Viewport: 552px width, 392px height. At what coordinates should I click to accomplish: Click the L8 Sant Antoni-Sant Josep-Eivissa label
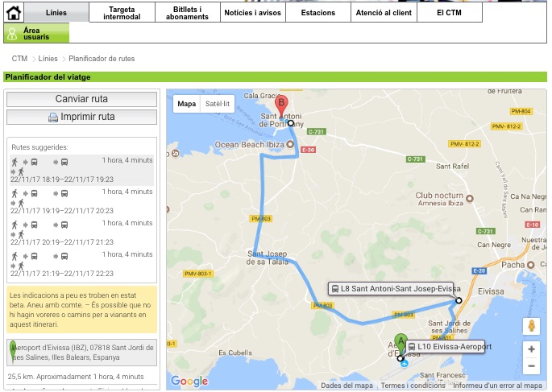391,289
